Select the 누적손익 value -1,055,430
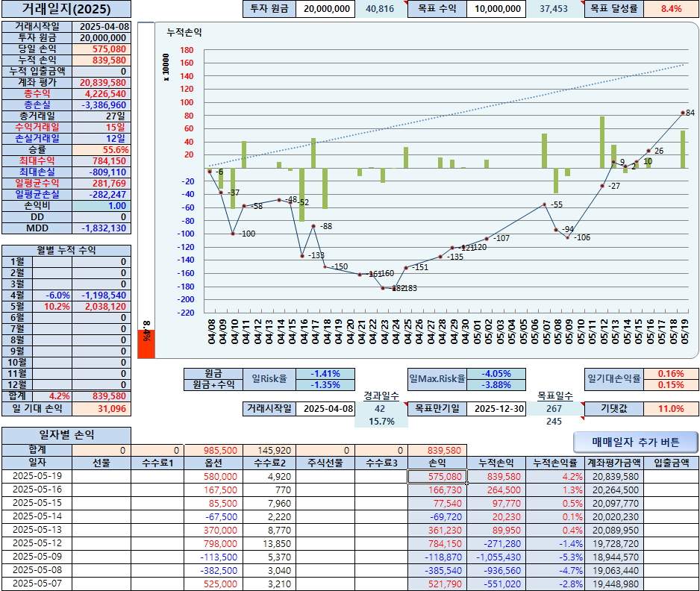Viewport: 700px width, 591px height. pos(496,557)
